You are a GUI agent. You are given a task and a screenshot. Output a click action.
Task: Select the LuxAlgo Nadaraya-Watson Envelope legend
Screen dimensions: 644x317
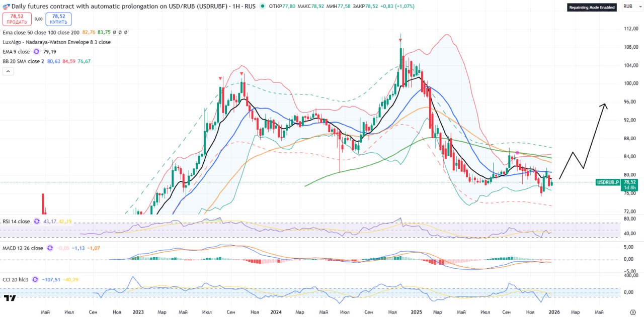(56, 42)
